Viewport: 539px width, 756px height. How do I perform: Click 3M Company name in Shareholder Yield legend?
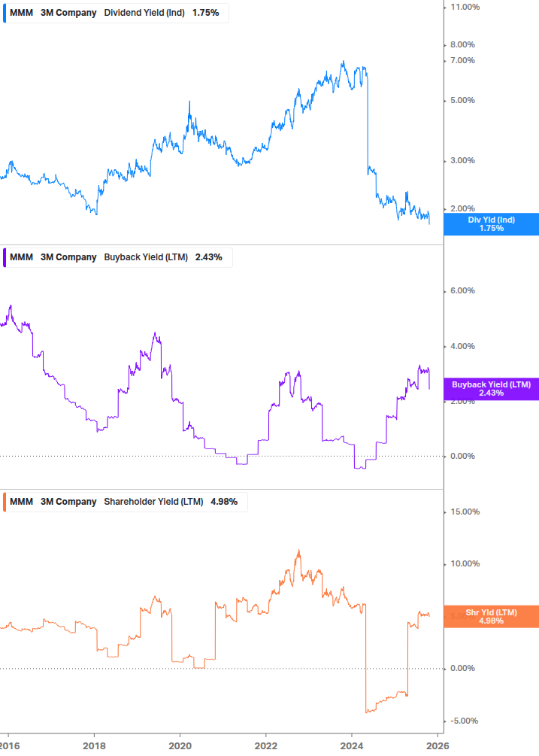tap(68, 502)
